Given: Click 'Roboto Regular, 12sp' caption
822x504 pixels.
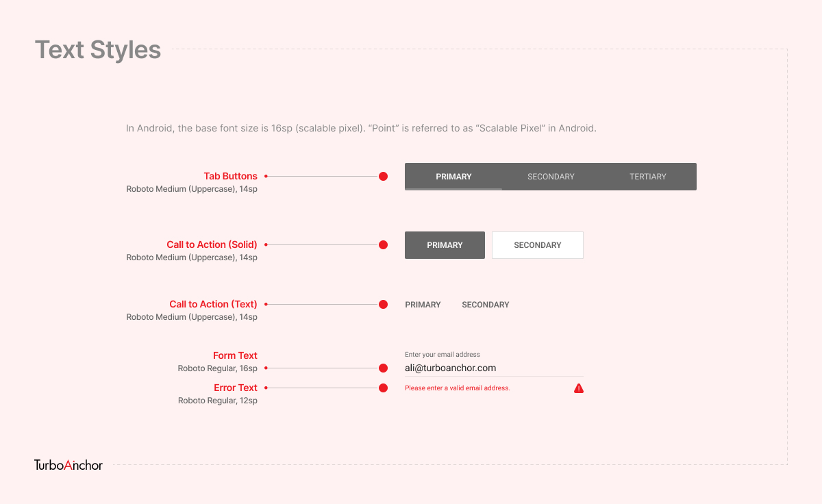Looking at the screenshot, I should point(218,401).
